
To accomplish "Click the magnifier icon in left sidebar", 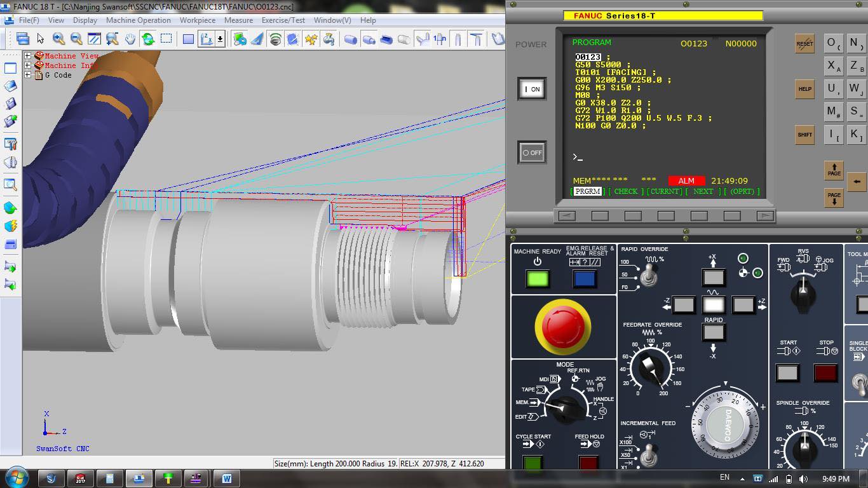I will (x=10, y=185).
